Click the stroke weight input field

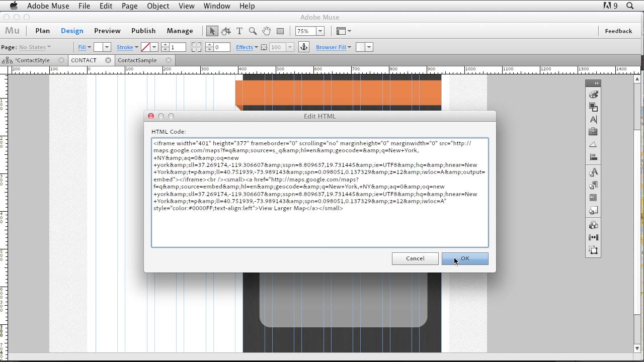[x=178, y=47]
